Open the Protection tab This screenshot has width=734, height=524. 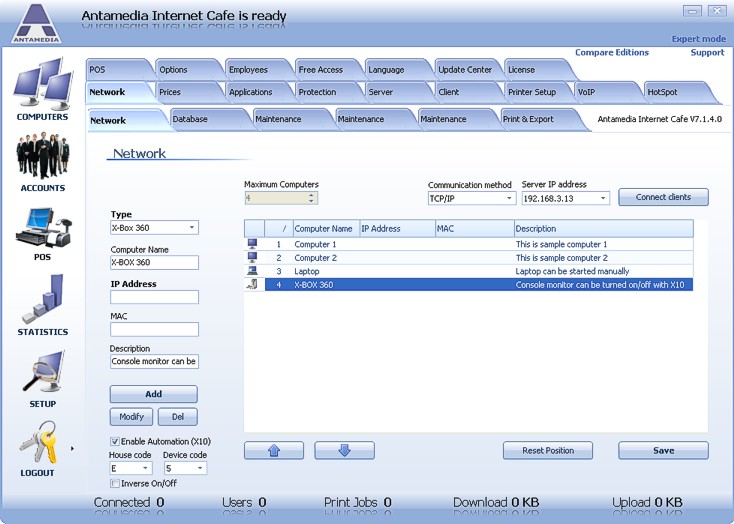tap(327, 92)
